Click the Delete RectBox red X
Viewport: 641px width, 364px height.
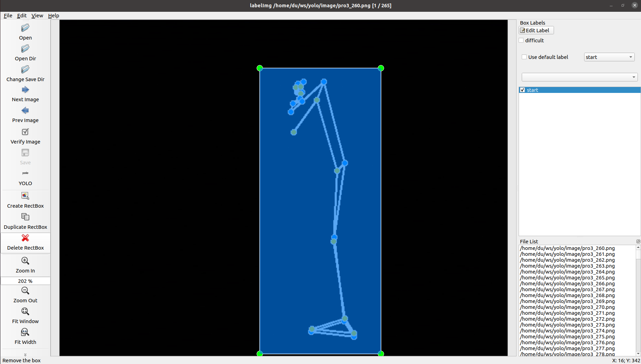25,238
